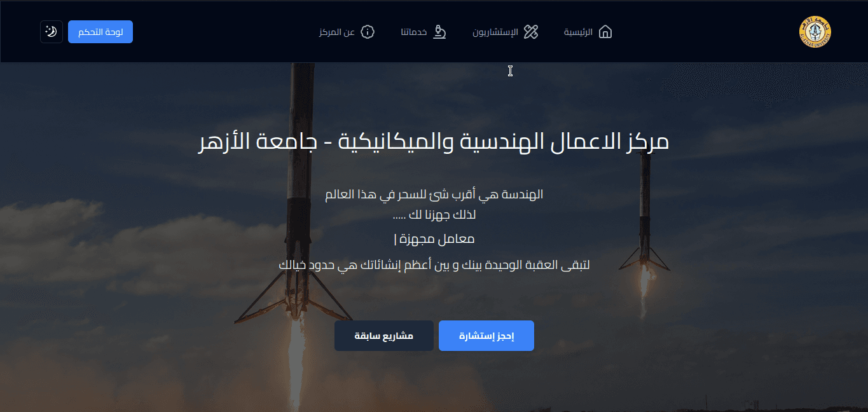Click the blue إحجز إستشارة button
Screen dimensions: 868x412
pyautogui.click(x=486, y=336)
